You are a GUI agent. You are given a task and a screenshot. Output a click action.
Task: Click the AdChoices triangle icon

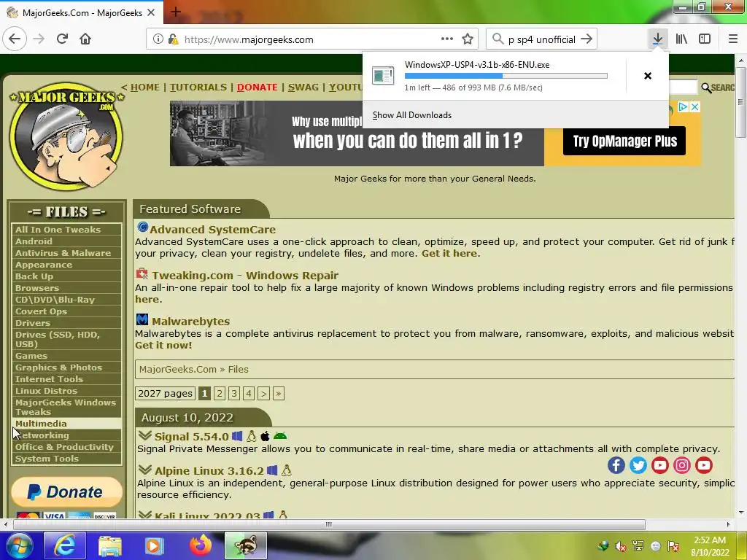coord(683,107)
